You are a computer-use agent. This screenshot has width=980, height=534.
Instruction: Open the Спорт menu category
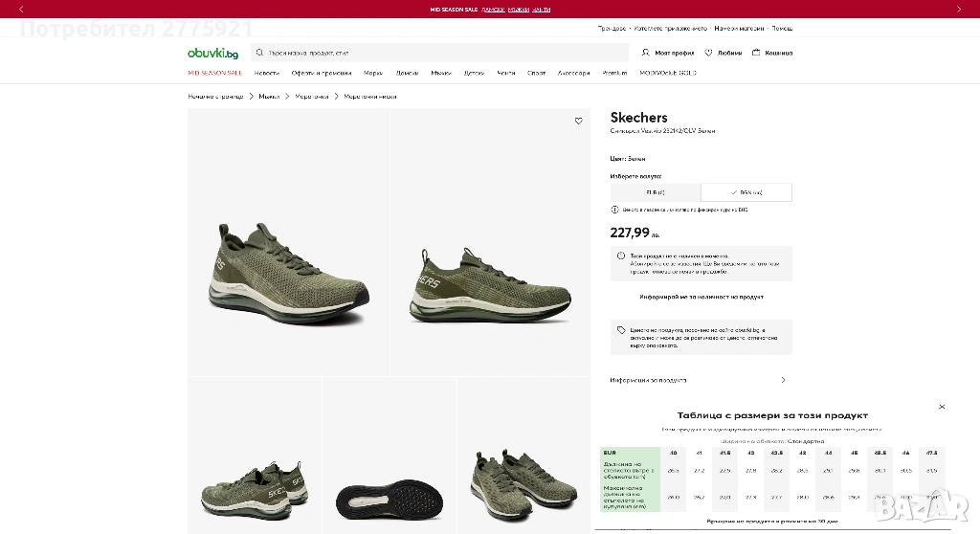(536, 73)
